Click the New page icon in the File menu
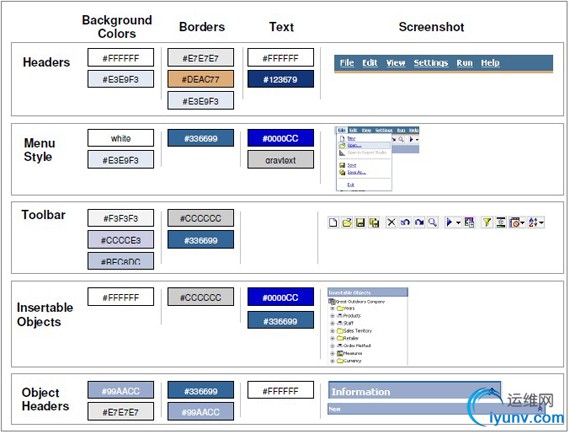 (342, 138)
